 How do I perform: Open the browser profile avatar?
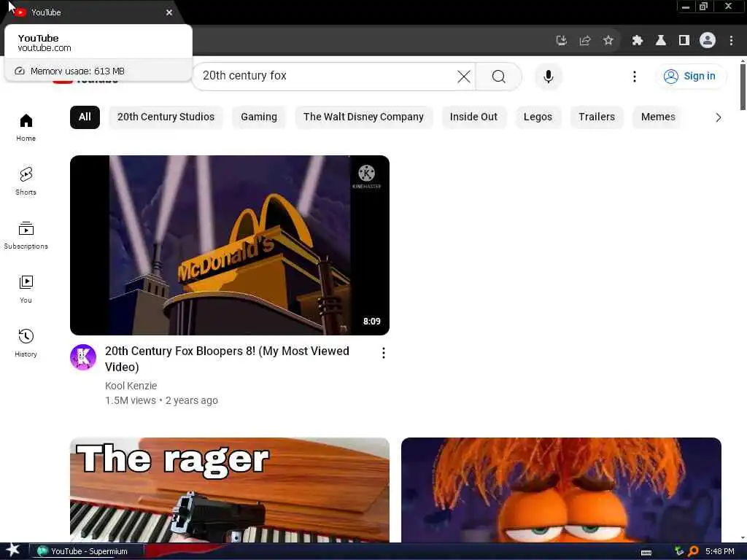coord(708,41)
